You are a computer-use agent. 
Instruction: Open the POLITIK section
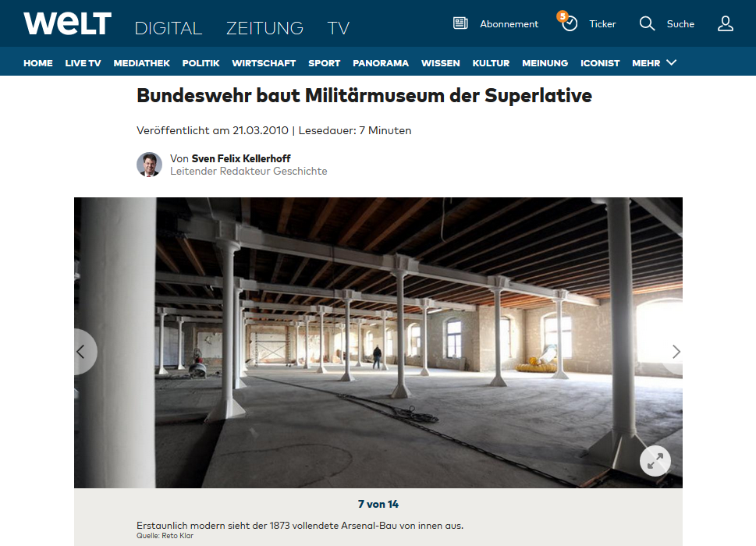click(x=201, y=63)
